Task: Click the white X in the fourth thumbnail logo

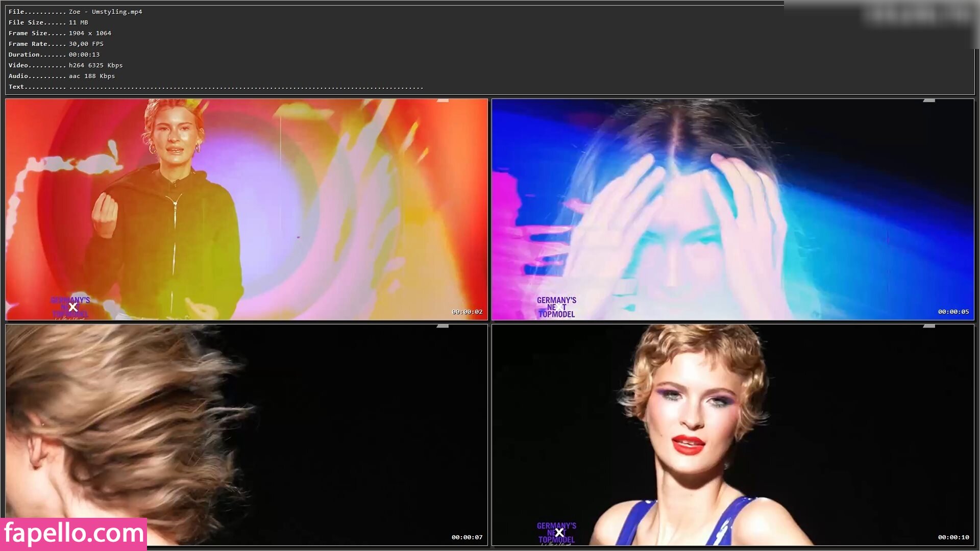Action: pos(559,533)
